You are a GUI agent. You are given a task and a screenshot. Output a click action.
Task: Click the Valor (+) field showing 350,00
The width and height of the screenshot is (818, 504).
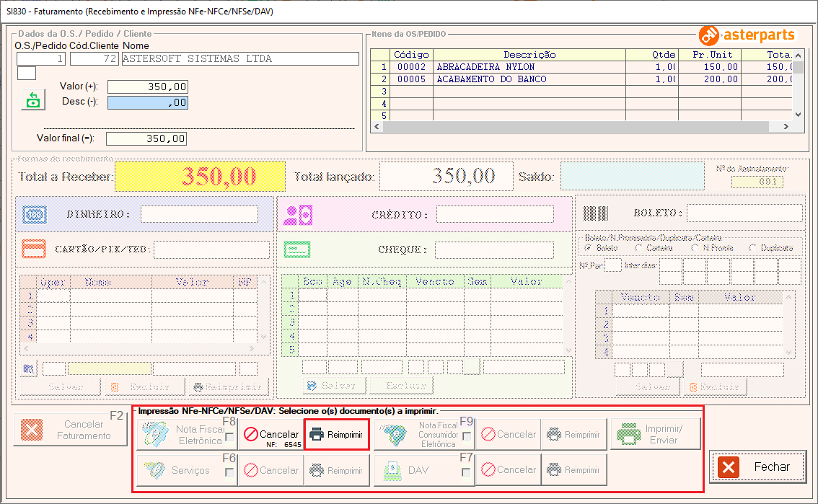148,87
